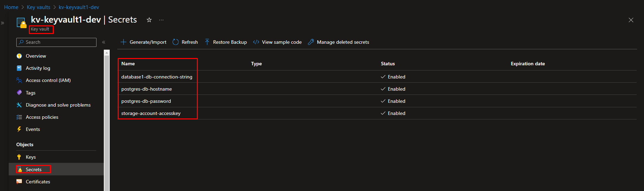Image resolution: width=644 pixels, height=191 pixels.
Task: Click the Certificates icon
Action: tap(19, 182)
